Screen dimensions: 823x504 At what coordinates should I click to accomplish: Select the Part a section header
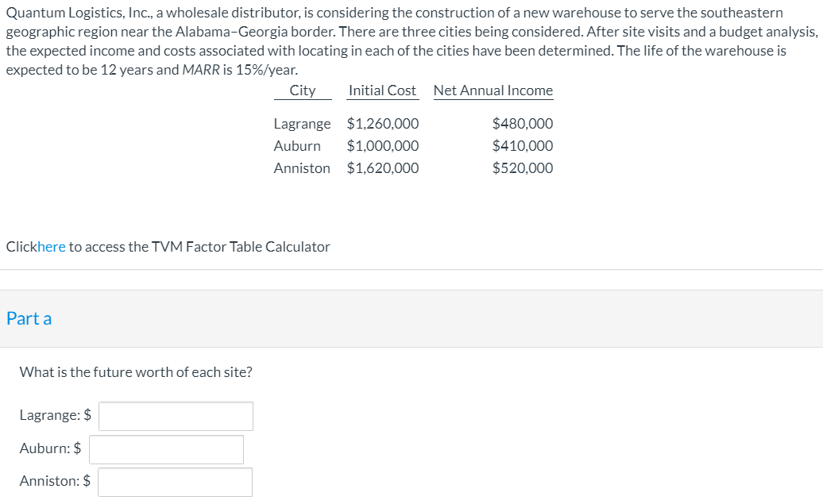pos(29,318)
